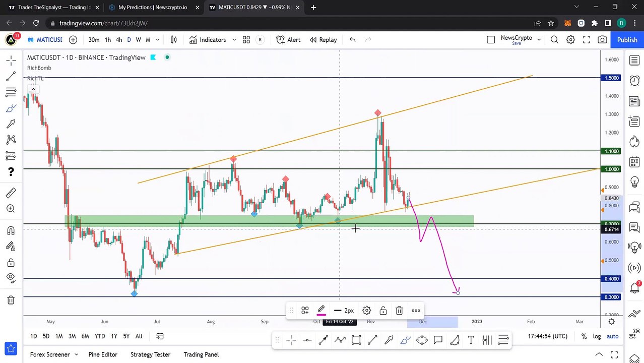Switch to My Predictions Newscrypto browser tab
The image size is (644, 363).
[153, 8]
